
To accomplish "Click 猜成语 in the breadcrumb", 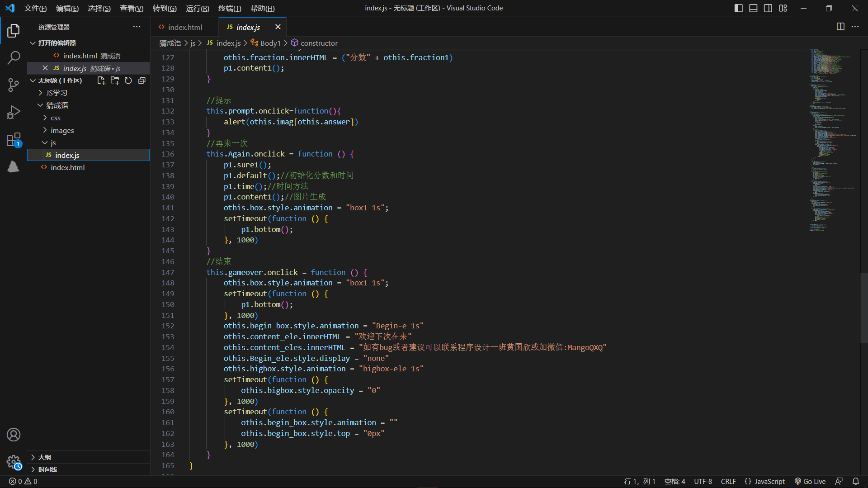I will pyautogui.click(x=170, y=43).
